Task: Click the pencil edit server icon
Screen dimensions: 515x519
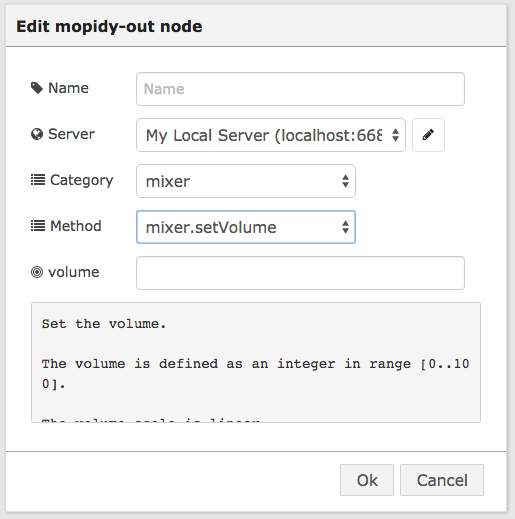Action: 428,135
